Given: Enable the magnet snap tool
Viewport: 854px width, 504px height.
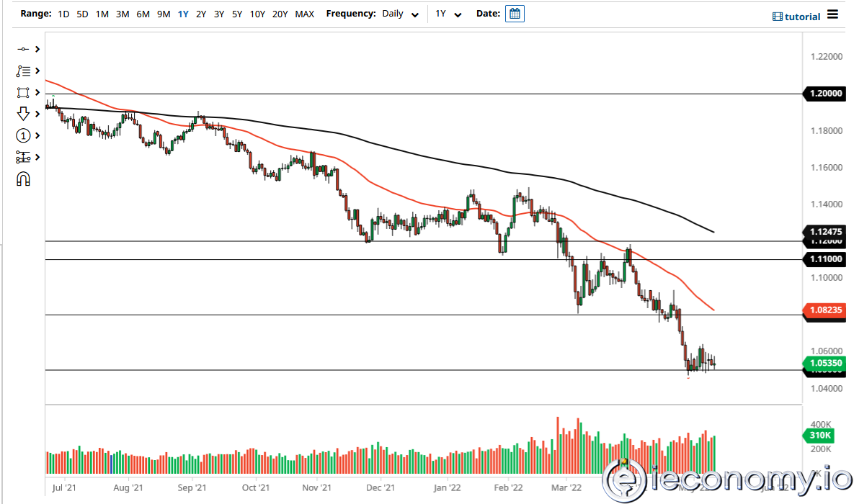Looking at the screenshot, I should click(24, 179).
